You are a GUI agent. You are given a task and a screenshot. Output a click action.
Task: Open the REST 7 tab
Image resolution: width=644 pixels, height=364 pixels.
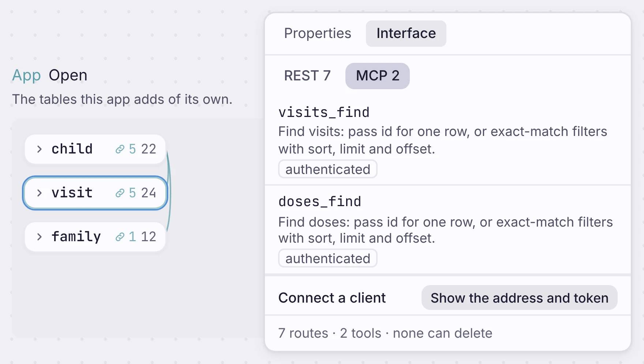(x=307, y=76)
